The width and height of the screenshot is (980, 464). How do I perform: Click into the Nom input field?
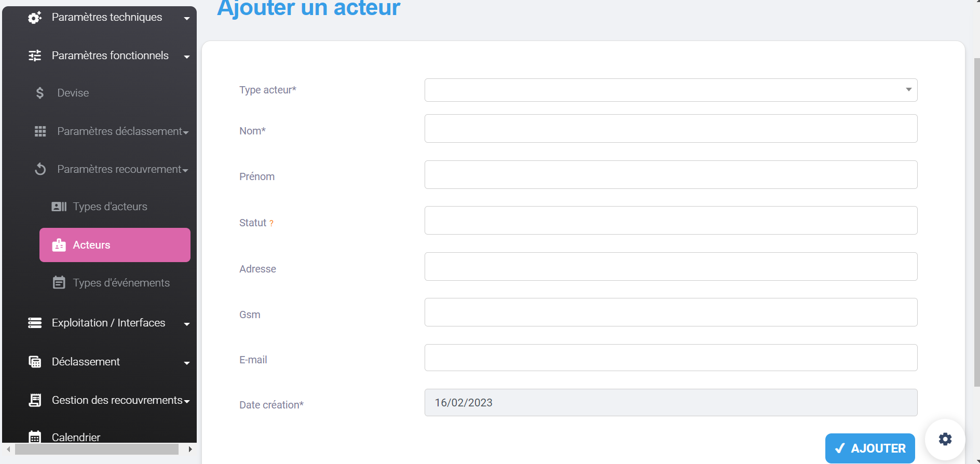pyautogui.click(x=671, y=129)
